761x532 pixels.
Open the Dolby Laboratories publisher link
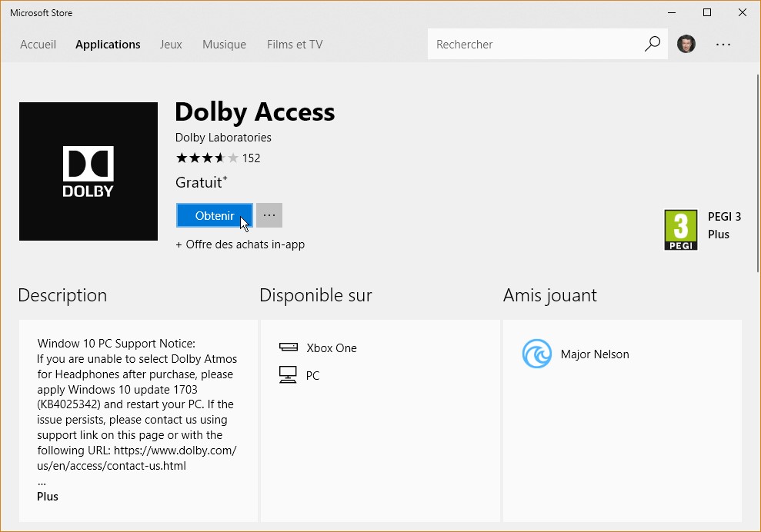223,138
